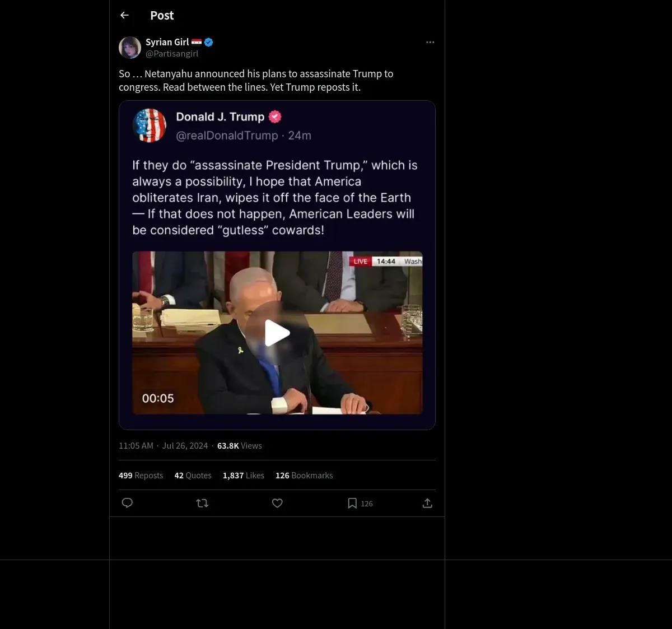Open Syrian Girl profile avatar
Screen dimensions: 672x629
pos(130,48)
